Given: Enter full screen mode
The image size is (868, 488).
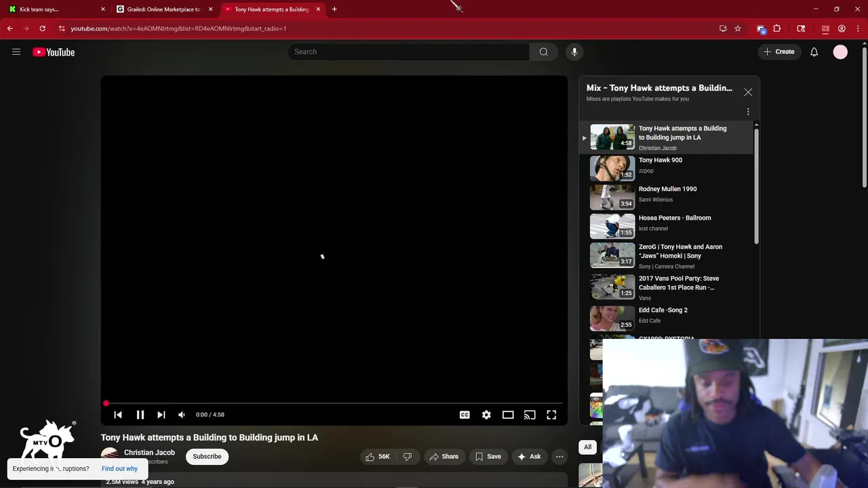Looking at the screenshot, I should pyautogui.click(x=551, y=415).
